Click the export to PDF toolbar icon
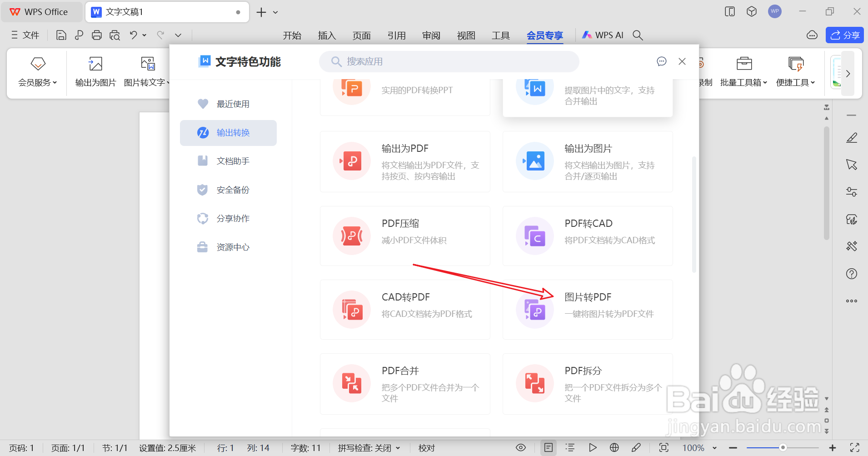The image size is (868, 456). [x=79, y=35]
